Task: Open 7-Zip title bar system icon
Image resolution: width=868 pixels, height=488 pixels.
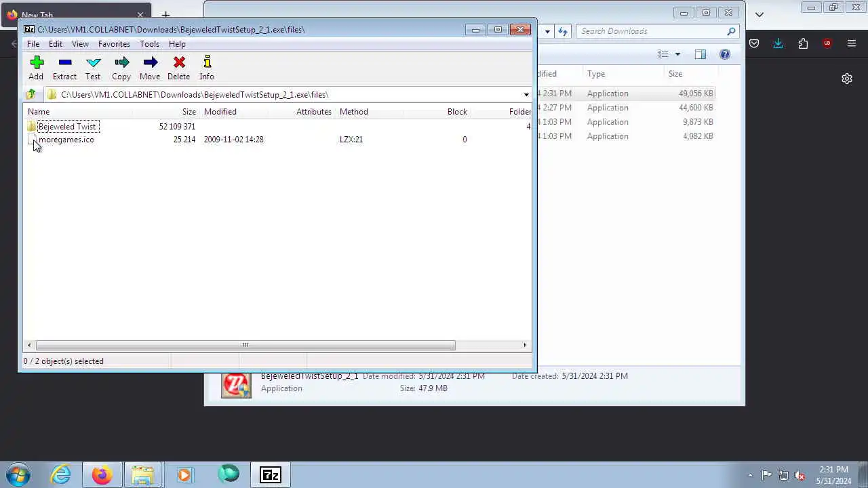Action: (29, 30)
